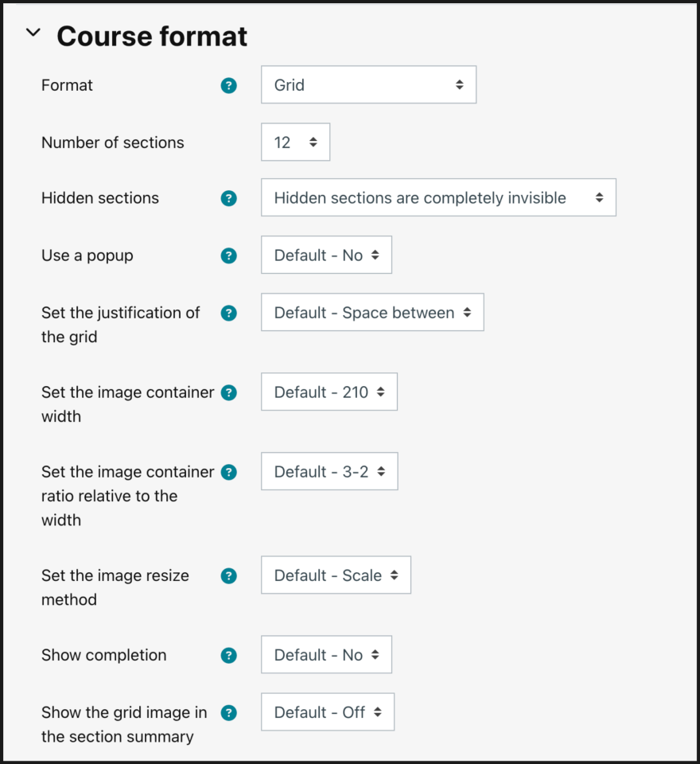The width and height of the screenshot is (700, 764).
Task: Show help for grid justification setting
Action: (x=229, y=313)
